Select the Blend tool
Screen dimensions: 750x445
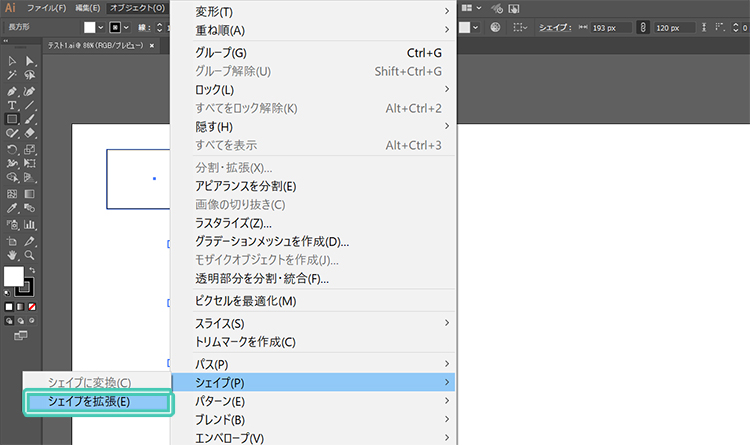click(x=30, y=208)
